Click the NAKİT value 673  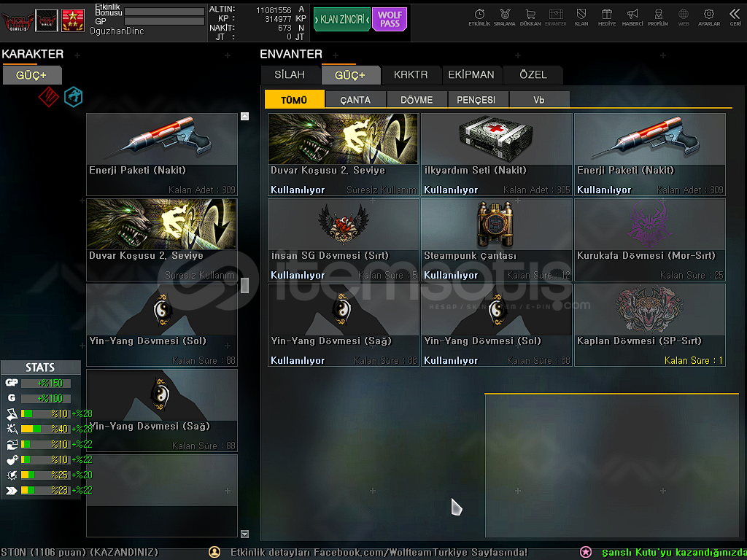pos(285,28)
